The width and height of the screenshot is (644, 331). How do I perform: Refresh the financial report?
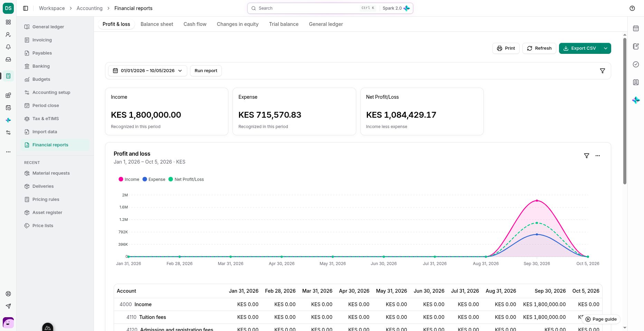click(539, 48)
